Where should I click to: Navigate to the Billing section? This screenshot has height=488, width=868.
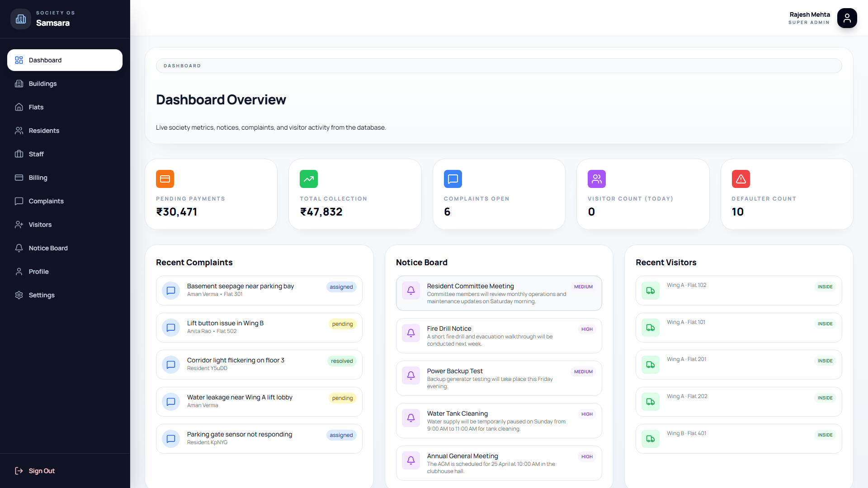pos(38,178)
